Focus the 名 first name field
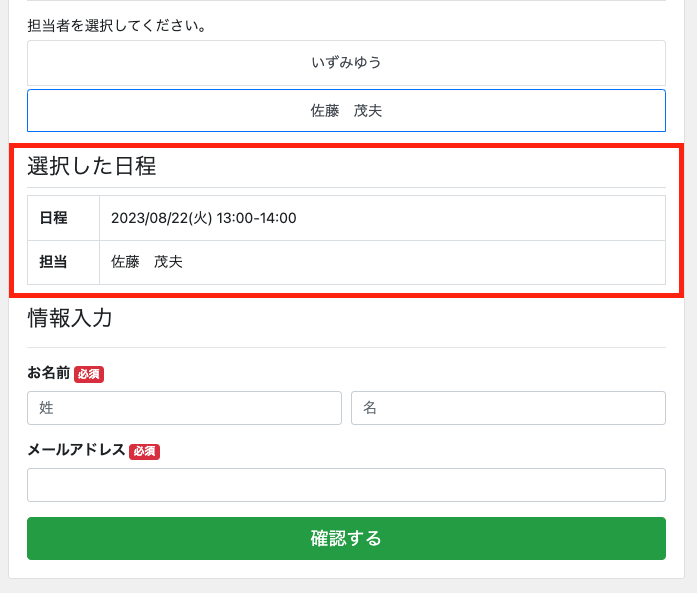The height and width of the screenshot is (593, 697). (x=508, y=408)
